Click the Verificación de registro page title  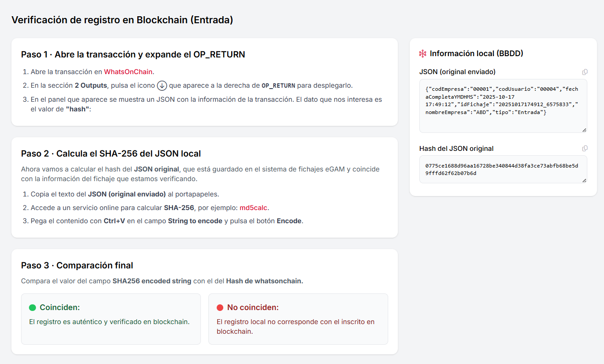click(123, 20)
